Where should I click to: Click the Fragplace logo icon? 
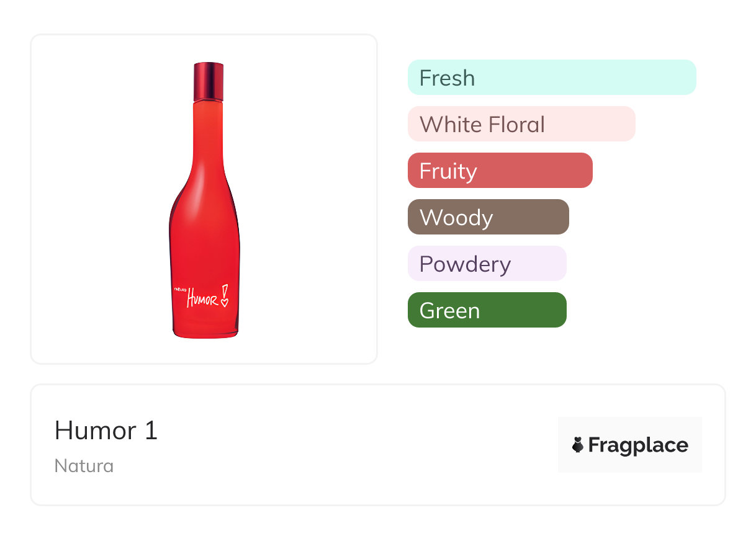(578, 445)
